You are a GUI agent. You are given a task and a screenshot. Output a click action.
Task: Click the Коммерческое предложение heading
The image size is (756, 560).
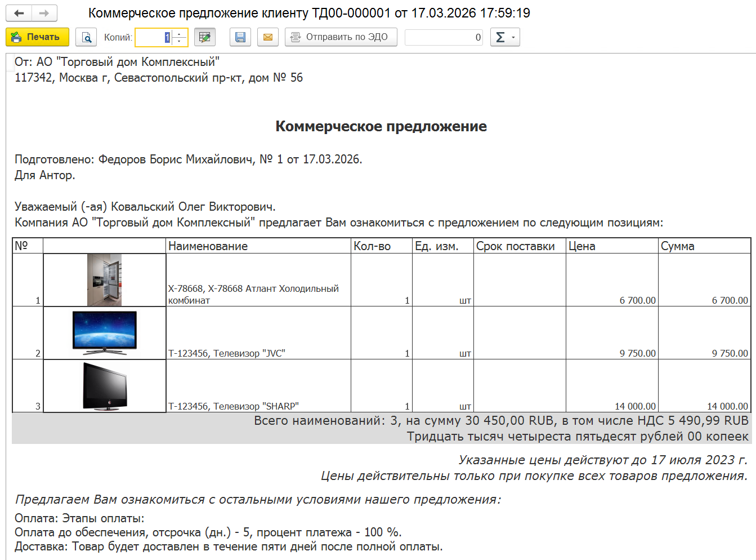(381, 126)
